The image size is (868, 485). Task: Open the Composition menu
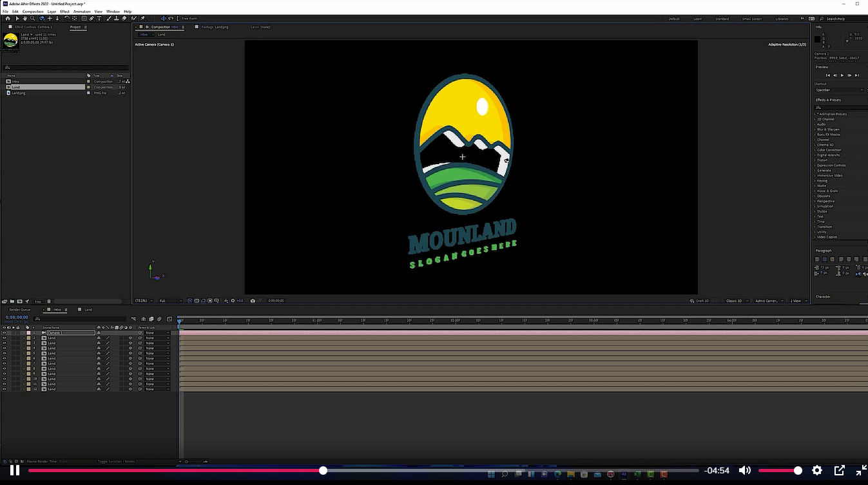(33, 12)
